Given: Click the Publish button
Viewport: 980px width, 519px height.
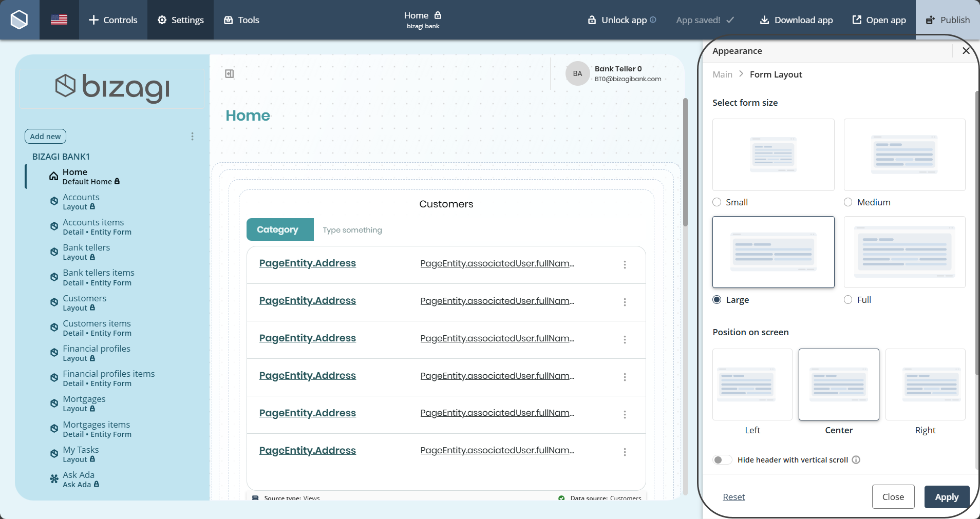Looking at the screenshot, I should click(x=948, y=20).
